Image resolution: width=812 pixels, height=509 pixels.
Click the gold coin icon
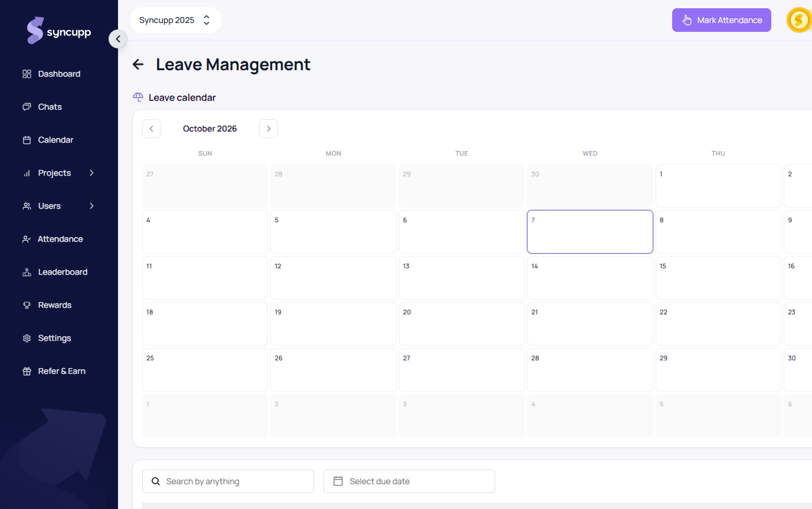pyautogui.click(x=799, y=20)
